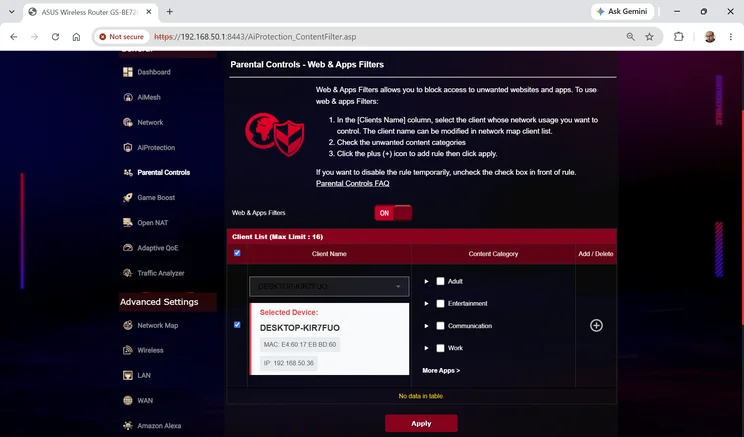Click the Game Boost rocket icon
The image size is (744, 437).
[128, 198]
